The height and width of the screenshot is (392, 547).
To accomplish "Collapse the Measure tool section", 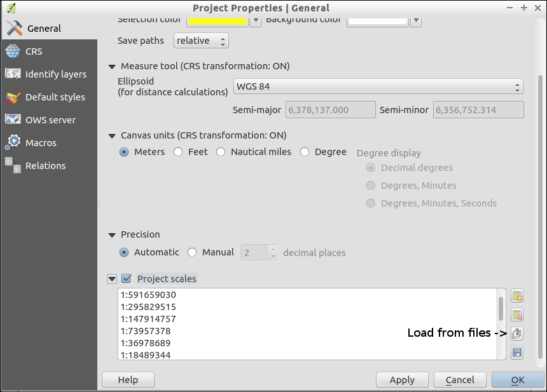I will tap(113, 66).
